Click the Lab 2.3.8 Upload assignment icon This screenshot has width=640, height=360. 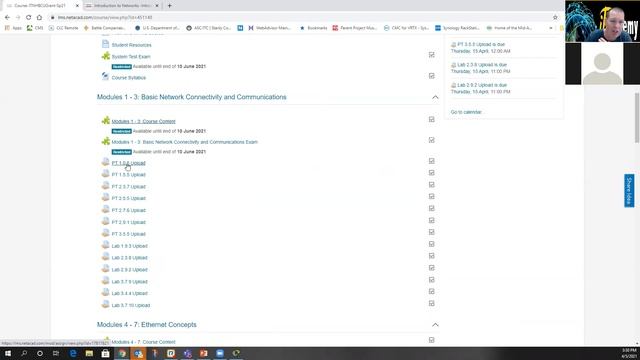[x=106, y=257]
